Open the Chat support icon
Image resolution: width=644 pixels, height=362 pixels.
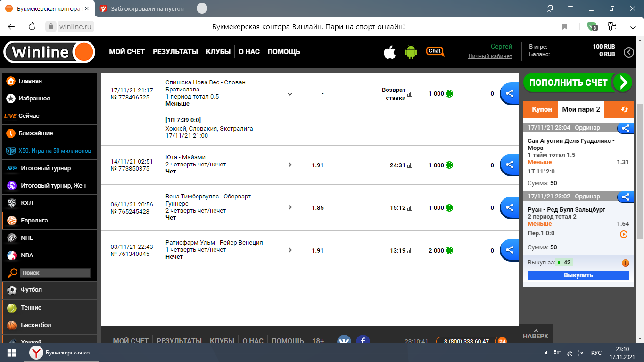[435, 51]
